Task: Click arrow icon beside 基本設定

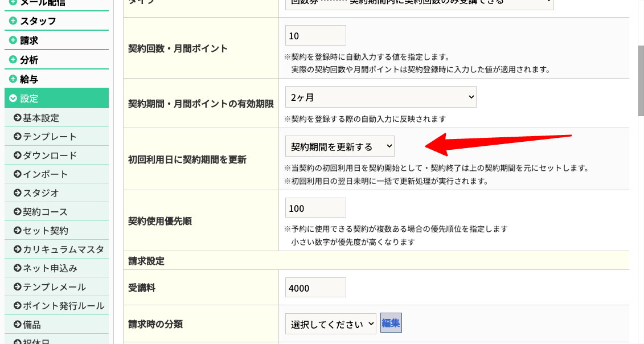Action: (17, 118)
